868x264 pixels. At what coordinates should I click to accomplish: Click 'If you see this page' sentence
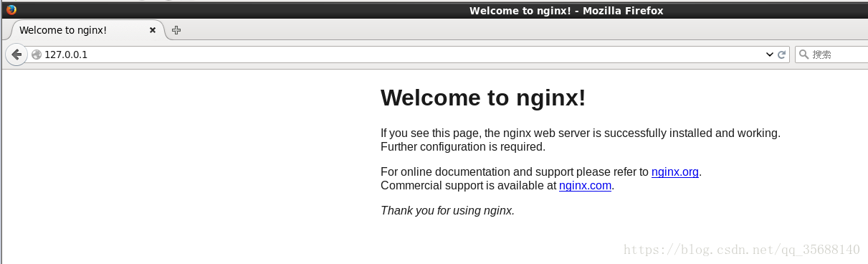581,133
